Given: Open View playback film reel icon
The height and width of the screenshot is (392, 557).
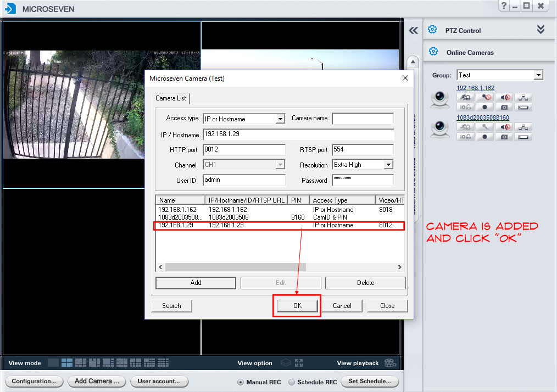Looking at the screenshot, I should click(390, 363).
